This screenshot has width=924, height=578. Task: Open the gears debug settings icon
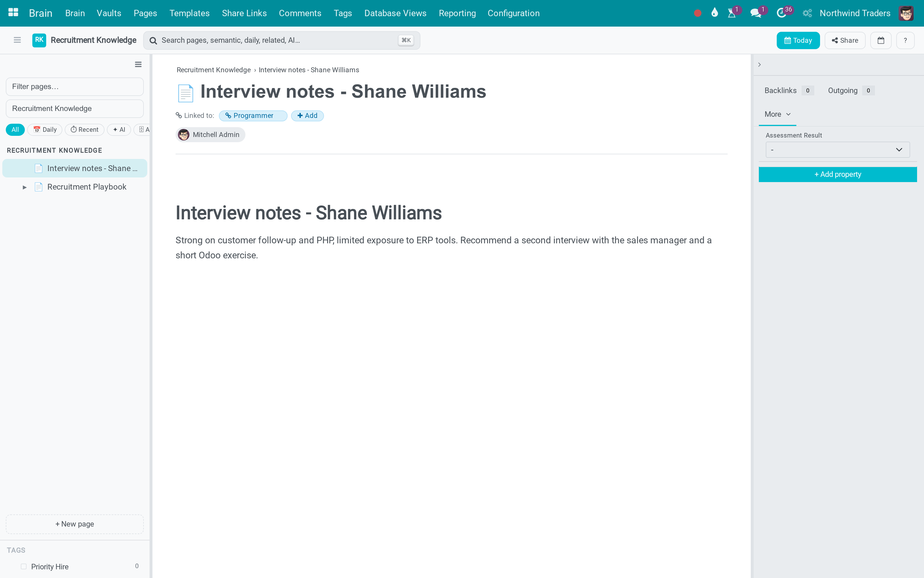click(807, 13)
